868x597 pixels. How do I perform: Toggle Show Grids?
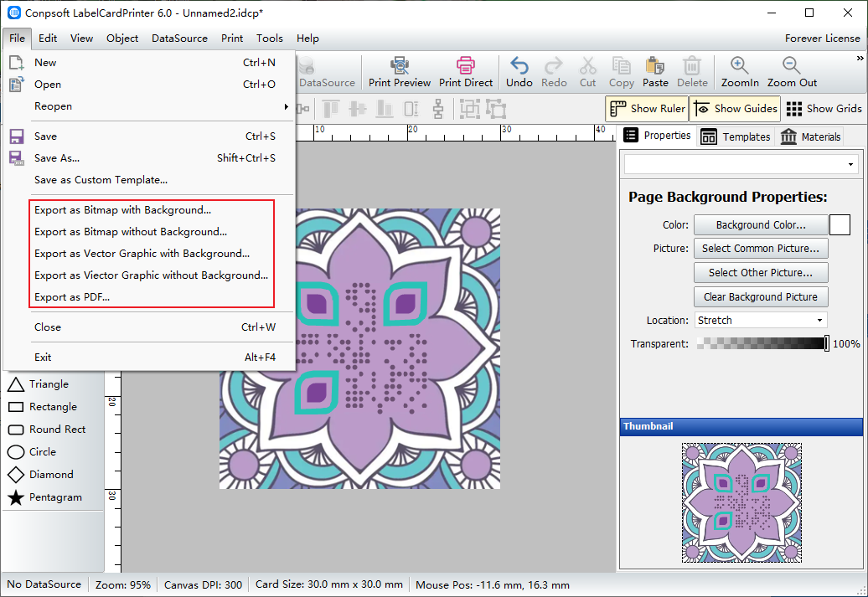[824, 109]
